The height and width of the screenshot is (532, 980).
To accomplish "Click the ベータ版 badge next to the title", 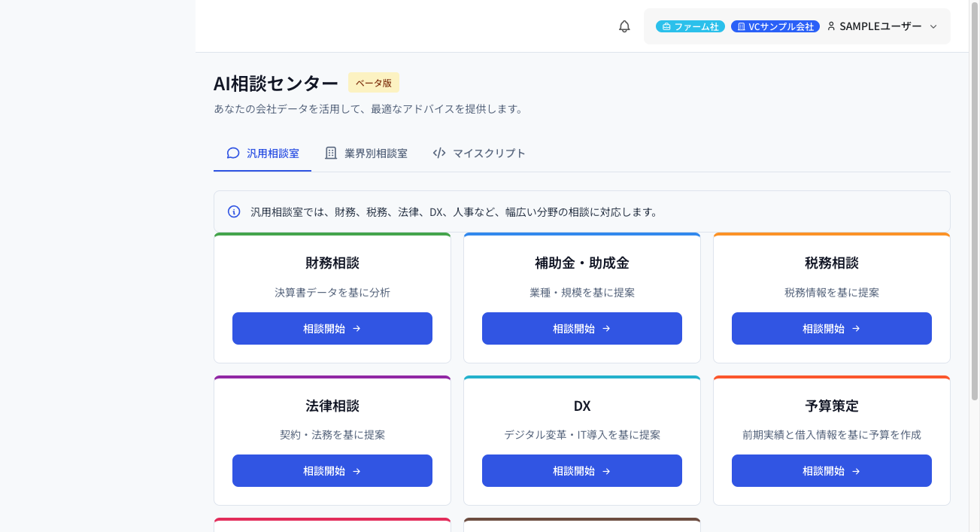I will 373,83.
